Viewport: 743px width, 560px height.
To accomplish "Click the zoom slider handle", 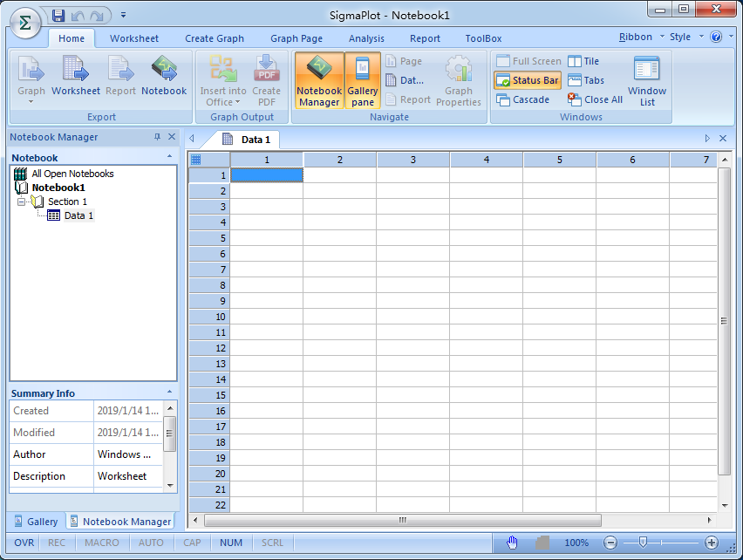I will tap(643, 543).
